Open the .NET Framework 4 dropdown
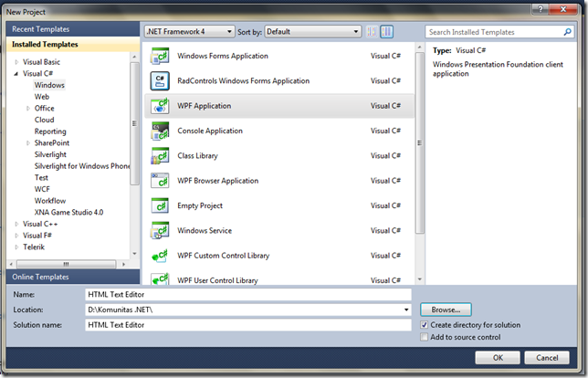The width and height of the screenshot is (588, 378). (189, 31)
